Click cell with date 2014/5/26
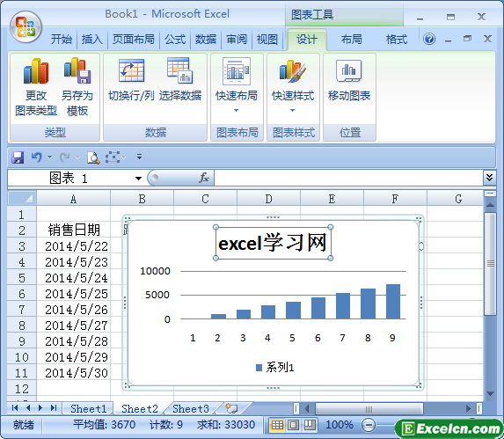This screenshot has height=439, width=504. click(x=74, y=309)
